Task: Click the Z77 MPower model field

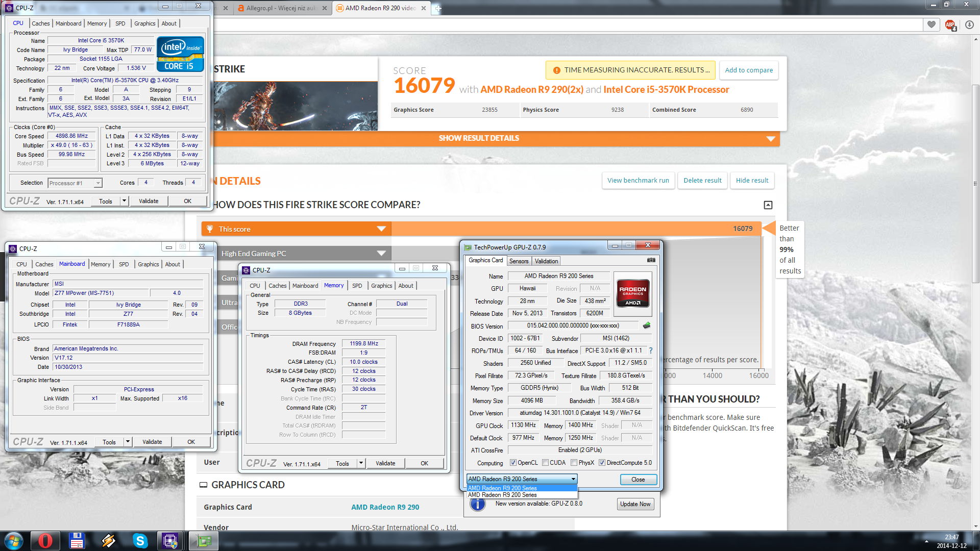Action: [x=101, y=293]
